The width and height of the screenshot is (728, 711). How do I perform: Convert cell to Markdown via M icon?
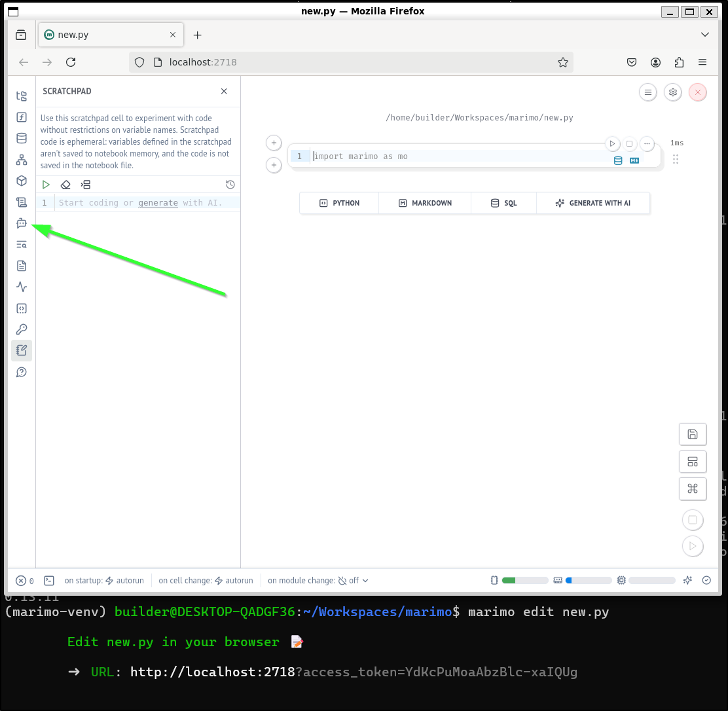coord(634,160)
